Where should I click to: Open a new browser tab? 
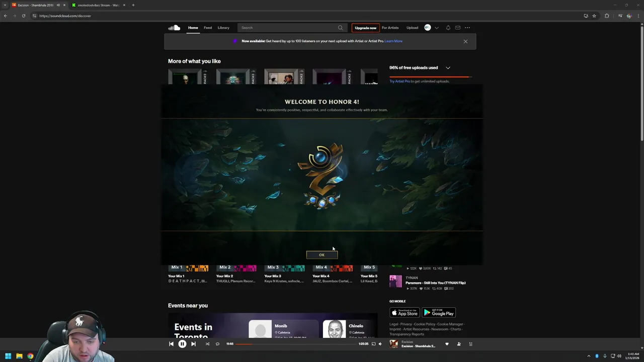133,5
